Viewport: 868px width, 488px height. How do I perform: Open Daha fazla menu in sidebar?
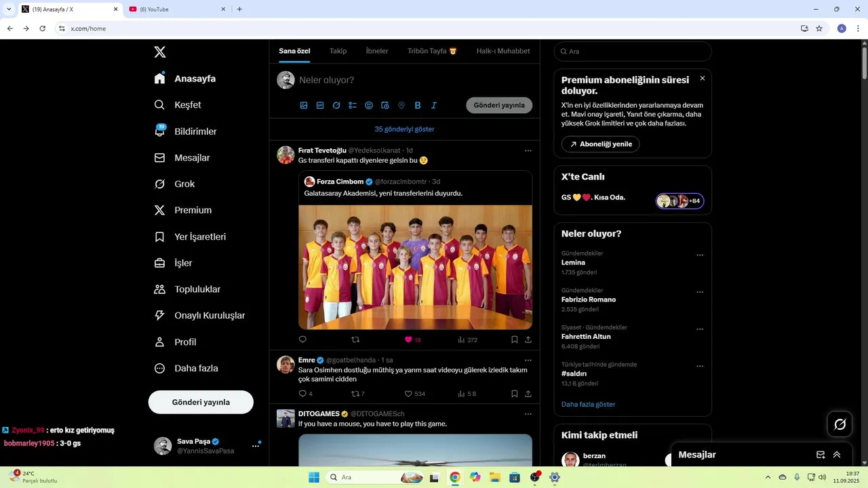186,369
